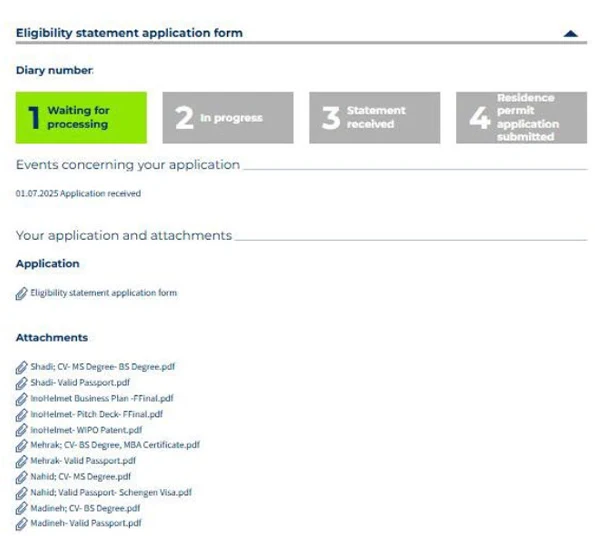Click paperclip icon next to InoHelmet WIPO Patent

coord(22,431)
